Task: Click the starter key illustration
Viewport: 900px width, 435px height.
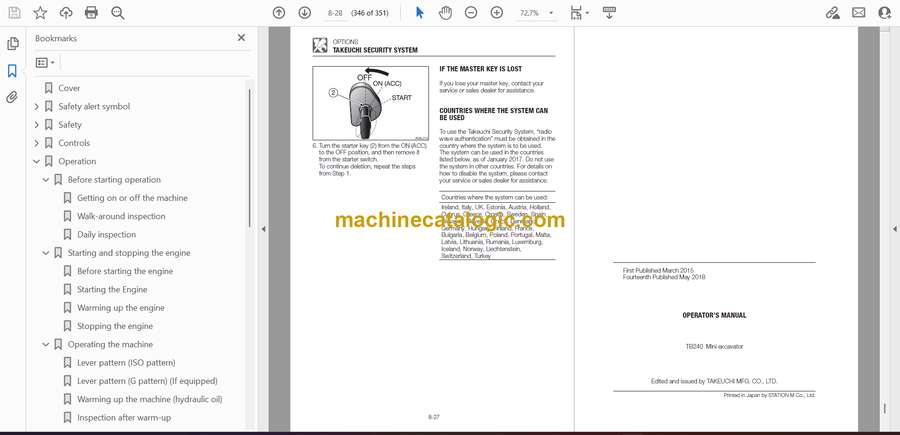Action: tap(370, 103)
